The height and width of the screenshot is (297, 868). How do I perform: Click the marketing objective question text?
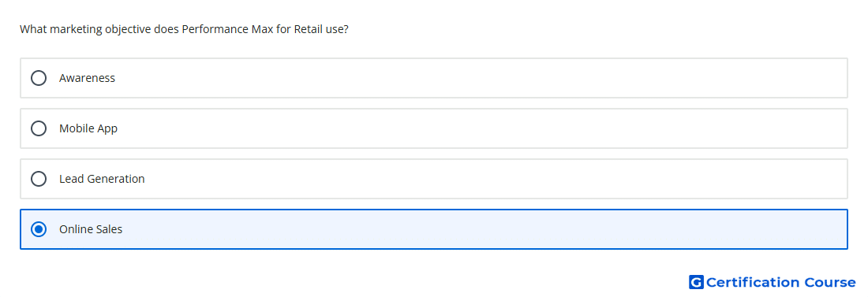click(184, 29)
